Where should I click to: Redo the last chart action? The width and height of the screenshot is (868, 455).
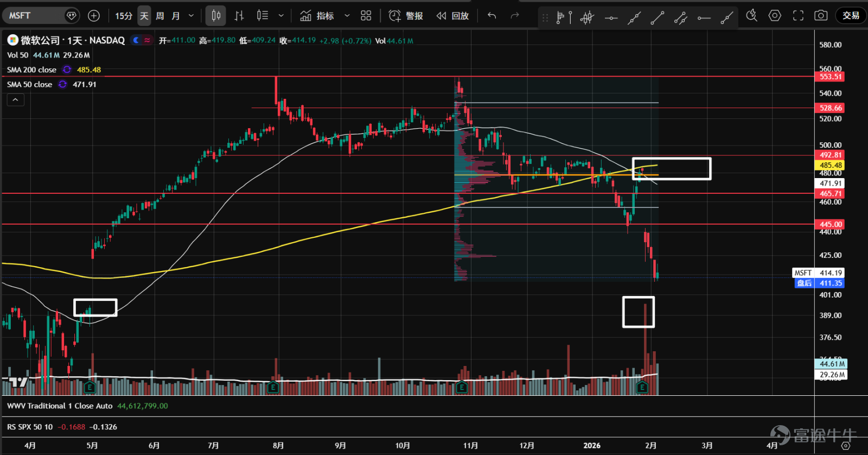515,16
